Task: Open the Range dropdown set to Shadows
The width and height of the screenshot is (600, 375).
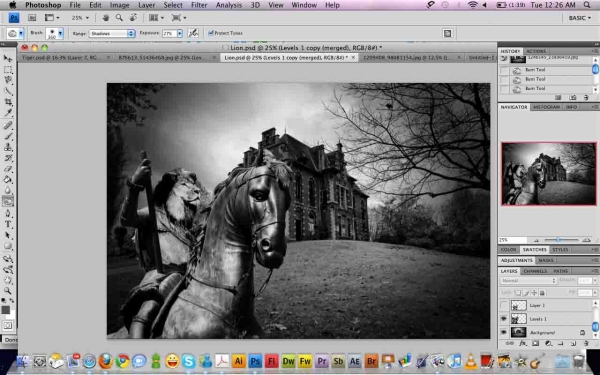Action: (112, 33)
